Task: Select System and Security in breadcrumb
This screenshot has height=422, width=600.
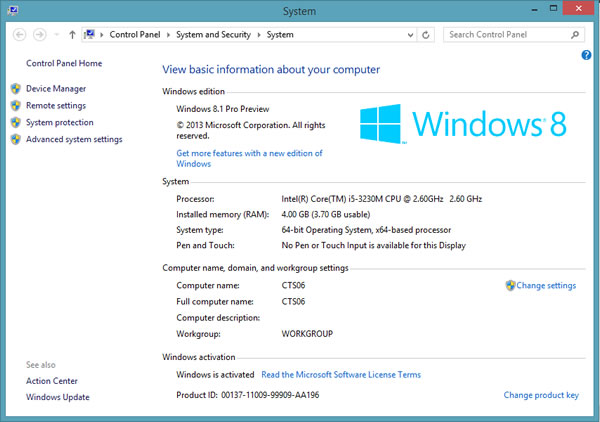Action: coord(216,35)
